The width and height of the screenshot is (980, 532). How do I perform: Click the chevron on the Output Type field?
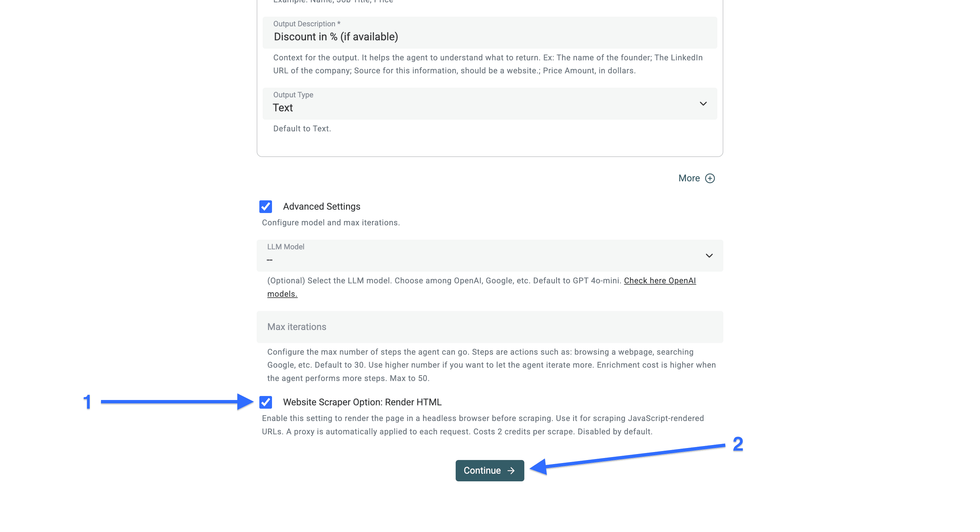703,104
